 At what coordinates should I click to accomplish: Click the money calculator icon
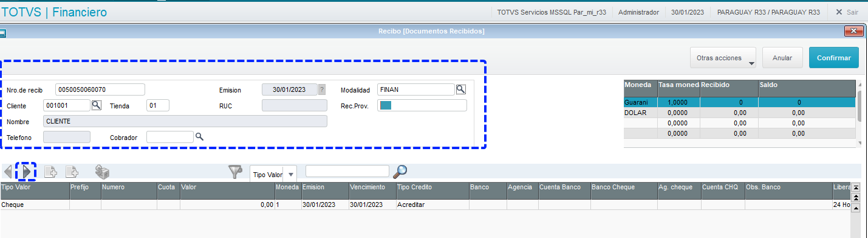coord(102,172)
